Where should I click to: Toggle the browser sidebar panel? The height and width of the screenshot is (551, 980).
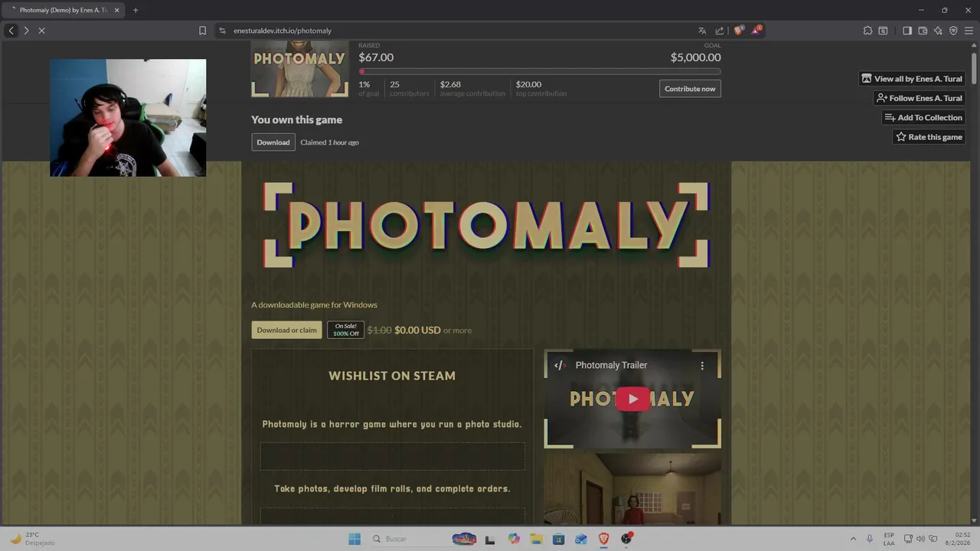coord(907,31)
